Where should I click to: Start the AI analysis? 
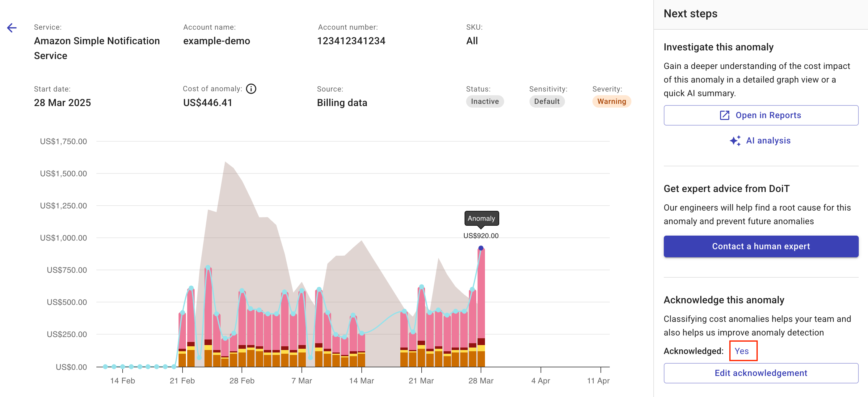click(x=768, y=141)
